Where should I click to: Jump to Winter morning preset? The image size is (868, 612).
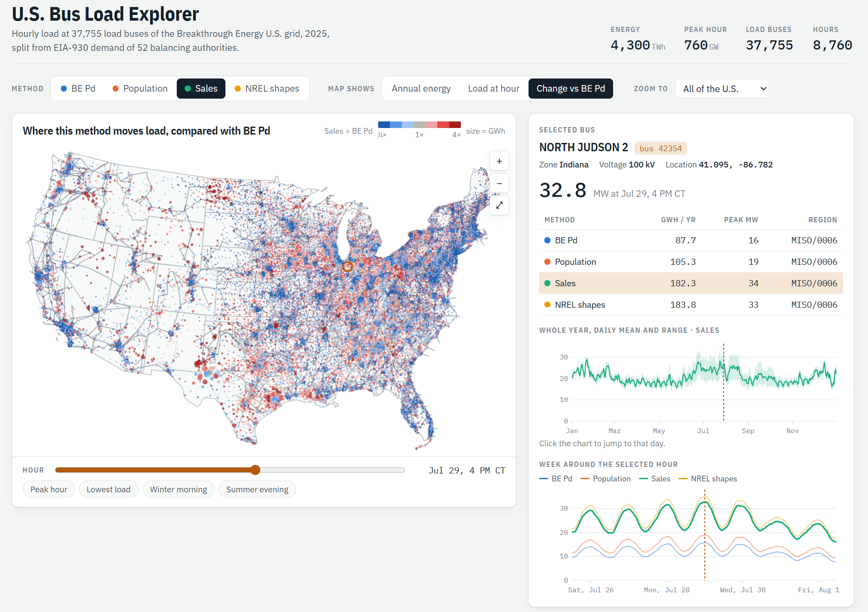[x=179, y=489]
